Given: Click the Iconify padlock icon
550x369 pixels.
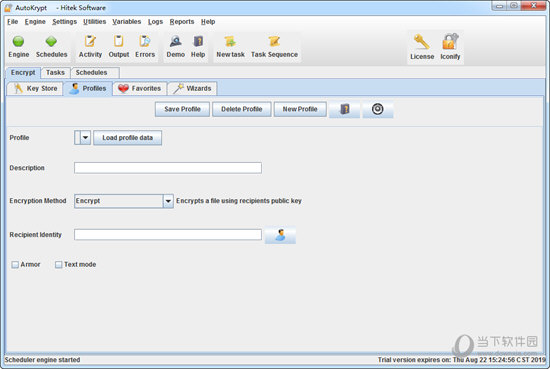Looking at the screenshot, I should pyautogui.click(x=450, y=42).
